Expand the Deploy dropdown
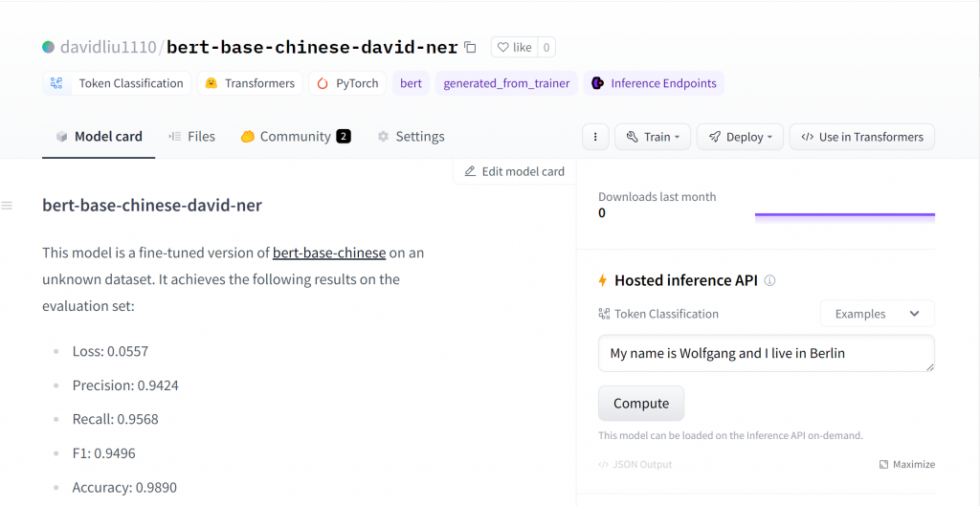 pos(740,137)
